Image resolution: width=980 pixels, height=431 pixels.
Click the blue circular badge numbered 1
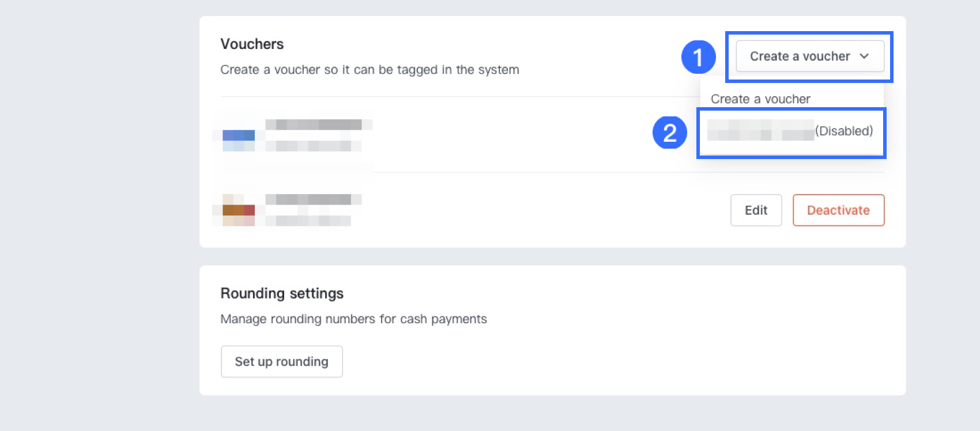tap(699, 56)
